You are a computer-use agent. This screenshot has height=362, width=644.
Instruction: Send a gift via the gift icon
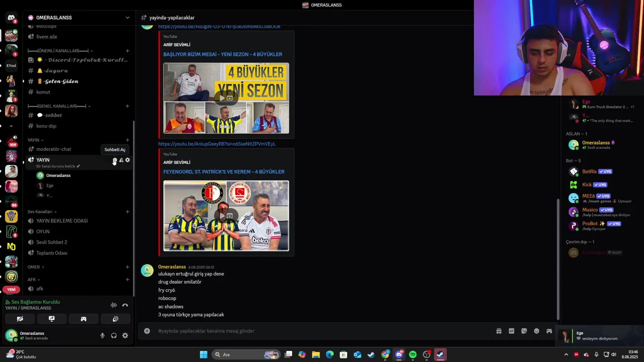(x=499, y=331)
